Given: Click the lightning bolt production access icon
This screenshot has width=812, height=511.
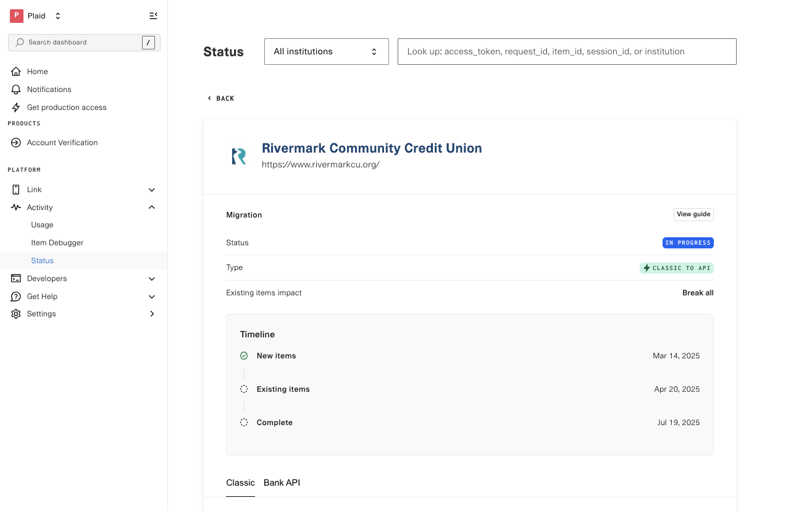Looking at the screenshot, I should (x=16, y=108).
